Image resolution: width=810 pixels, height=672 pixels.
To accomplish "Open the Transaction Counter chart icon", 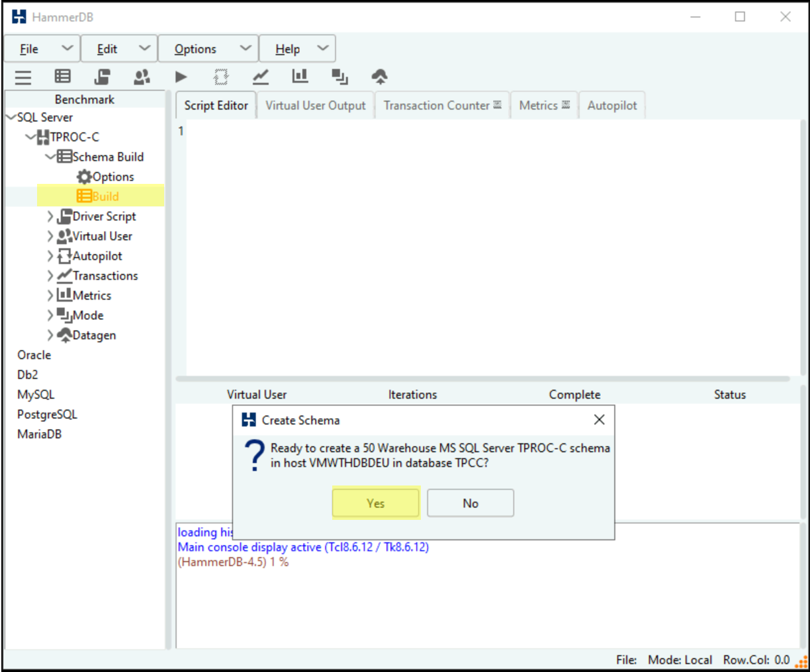I will [261, 77].
